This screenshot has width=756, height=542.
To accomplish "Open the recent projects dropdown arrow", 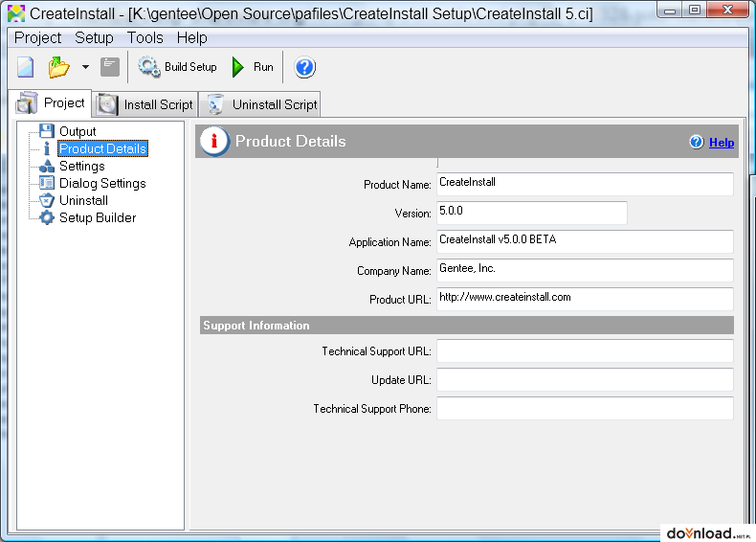I will [85, 67].
